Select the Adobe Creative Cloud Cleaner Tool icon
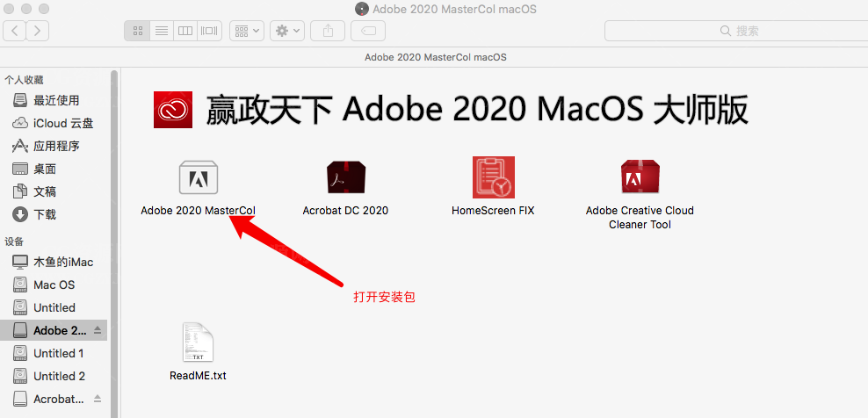 pyautogui.click(x=640, y=177)
